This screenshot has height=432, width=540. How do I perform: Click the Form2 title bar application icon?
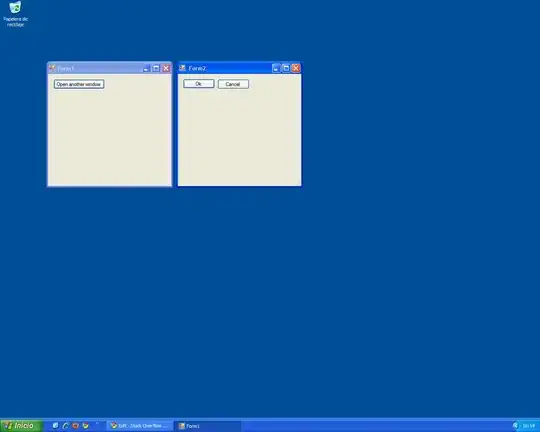(x=182, y=68)
